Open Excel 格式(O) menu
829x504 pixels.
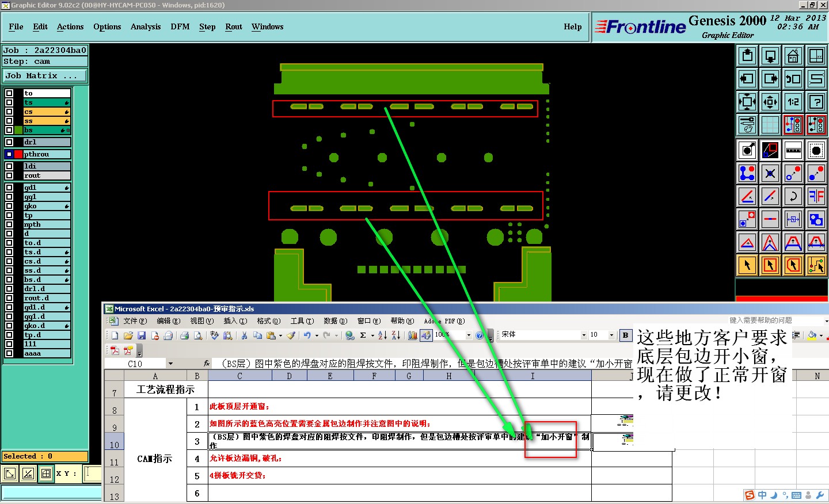pos(268,321)
